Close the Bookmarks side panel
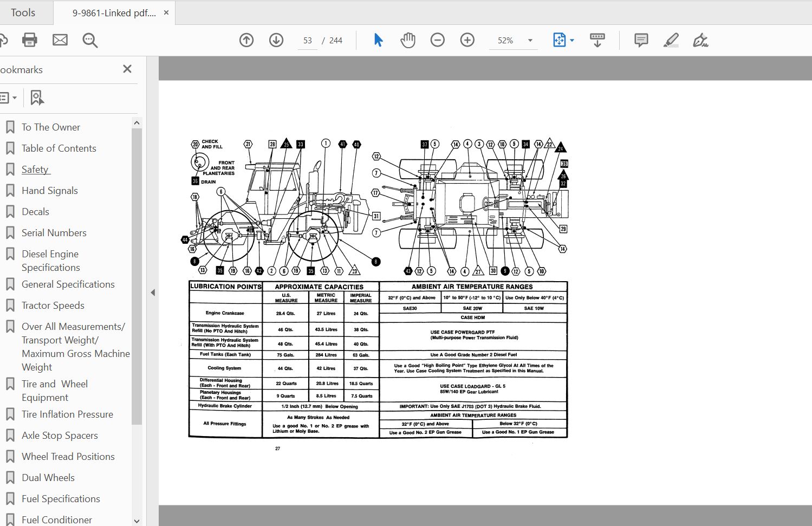The height and width of the screenshot is (526, 812). [x=127, y=69]
